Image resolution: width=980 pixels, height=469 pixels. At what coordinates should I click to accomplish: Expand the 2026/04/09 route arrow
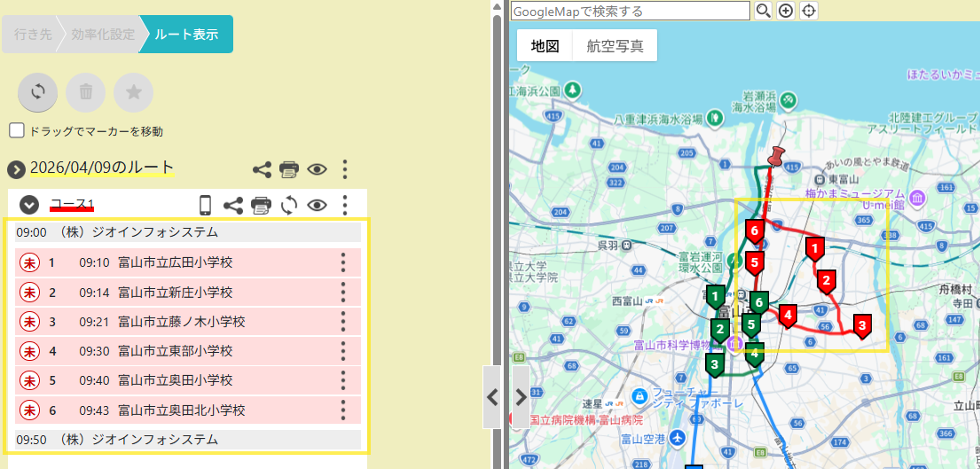point(16,169)
